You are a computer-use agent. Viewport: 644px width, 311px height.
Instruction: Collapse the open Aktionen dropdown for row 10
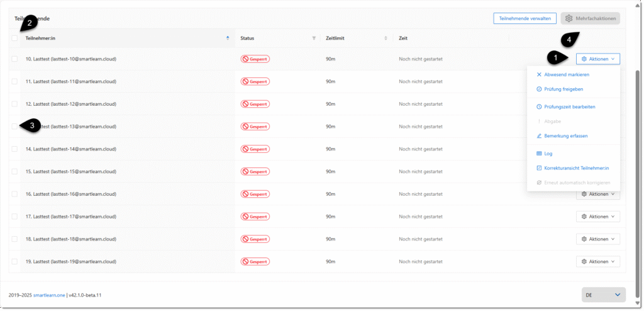point(597,59)
